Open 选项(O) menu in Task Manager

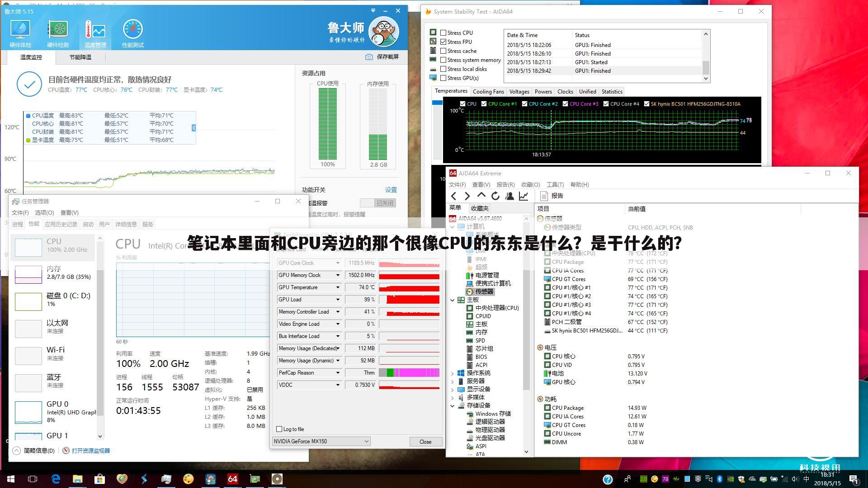pos(44,213)
